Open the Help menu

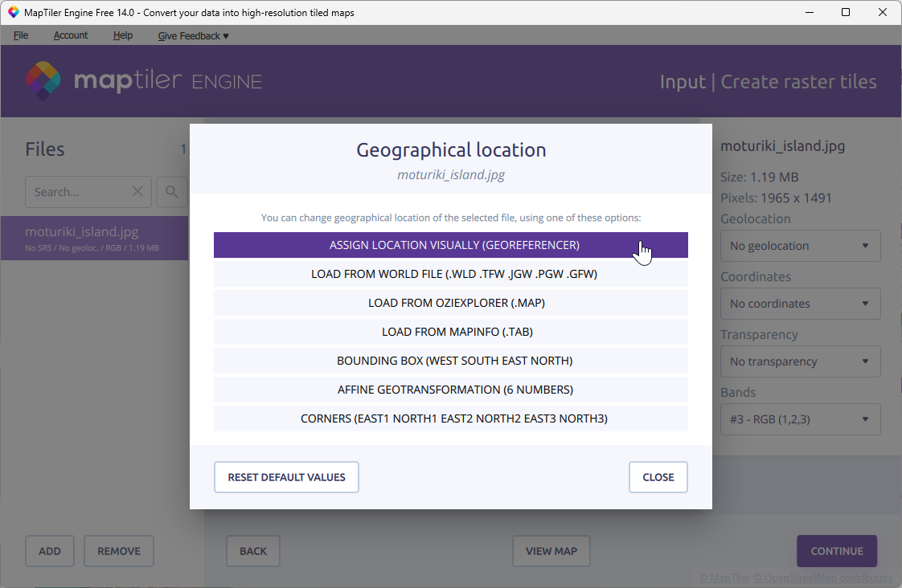[x=122, y=35]
